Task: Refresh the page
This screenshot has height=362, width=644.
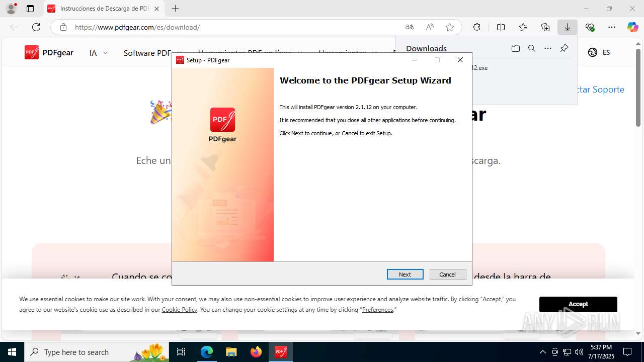Action: [36, 27]
